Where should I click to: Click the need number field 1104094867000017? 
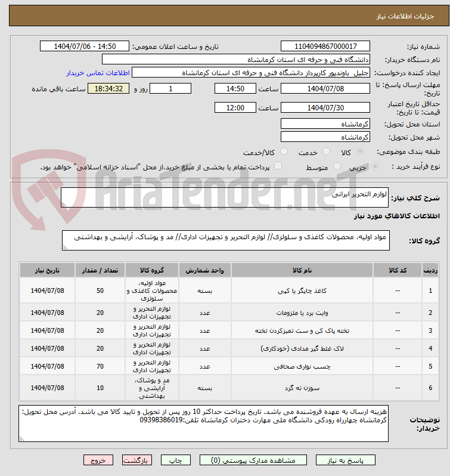tap(325, 46)
